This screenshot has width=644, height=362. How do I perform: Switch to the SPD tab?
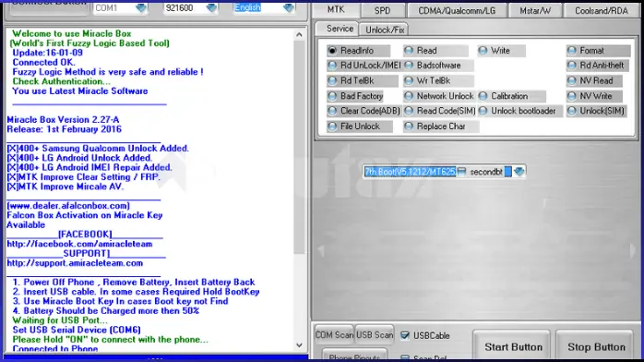point(382,11)
